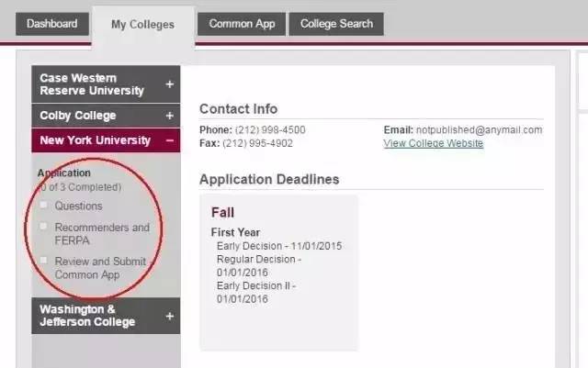588x368 pixels.
Task: Open the View College Website link
Action: tap(434, 143)
